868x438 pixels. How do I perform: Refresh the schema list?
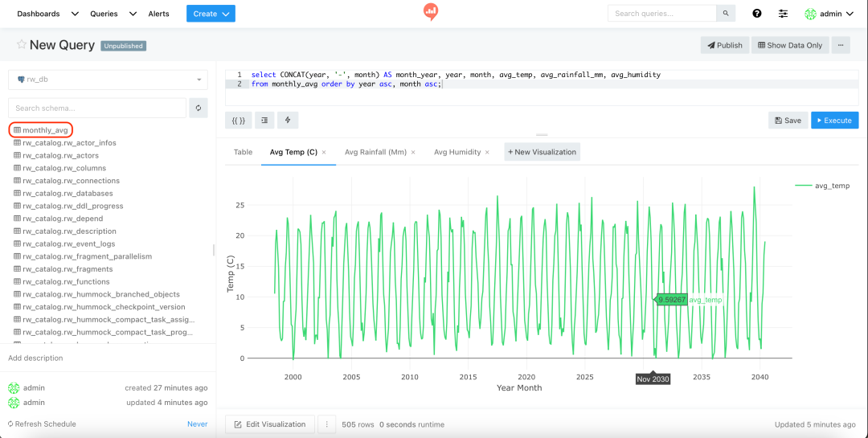point(199,108)
